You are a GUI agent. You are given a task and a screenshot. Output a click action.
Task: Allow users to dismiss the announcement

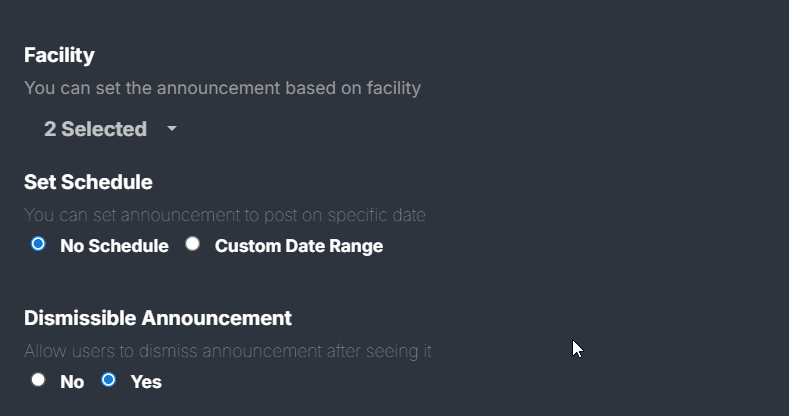click(108, 380)
